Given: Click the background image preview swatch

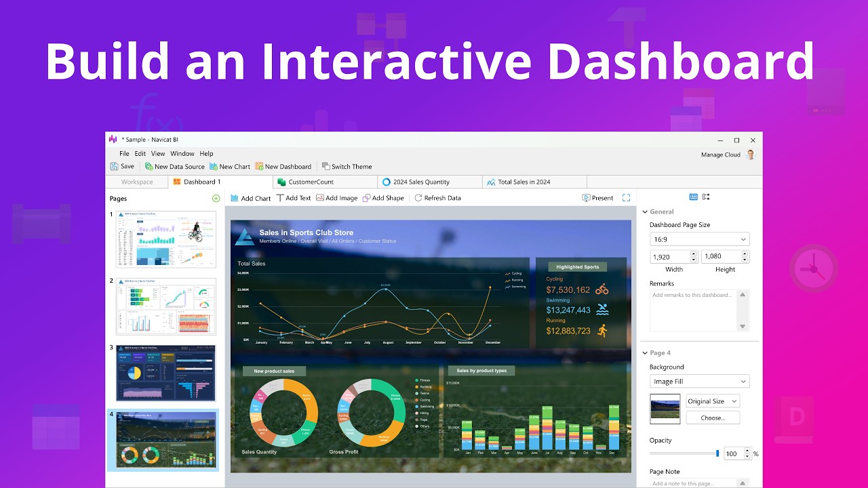Looking at the screenshot, I should pyautogui.click(x=665, y=409).
